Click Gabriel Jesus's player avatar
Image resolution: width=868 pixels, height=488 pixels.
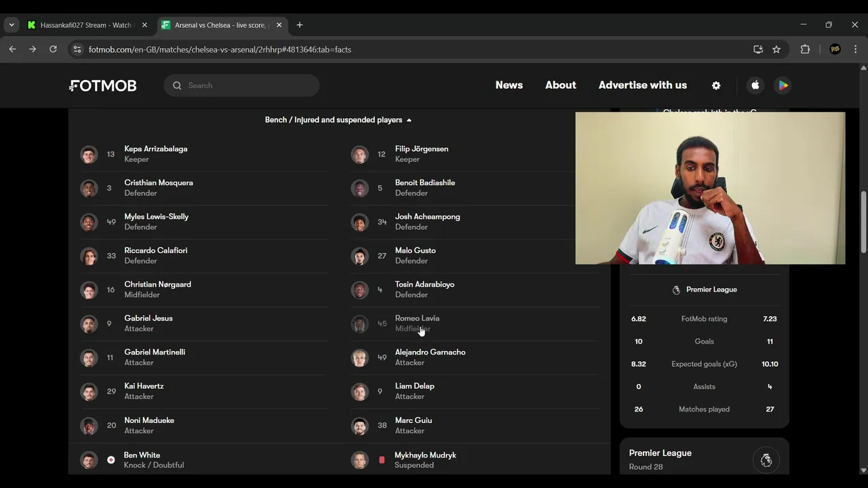pos(89,324)
